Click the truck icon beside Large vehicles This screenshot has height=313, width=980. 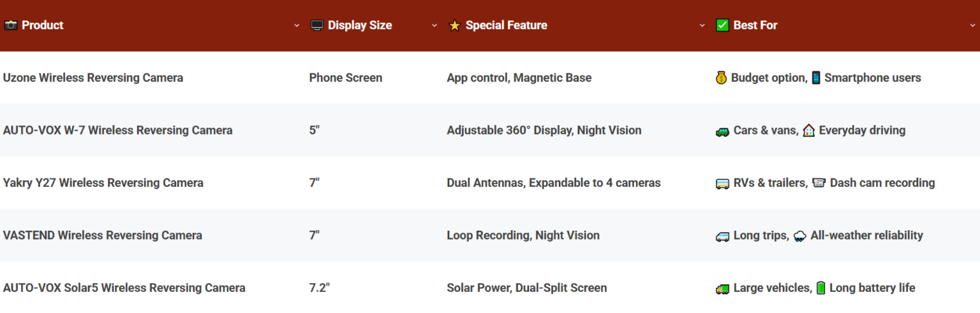click(722, 288)
